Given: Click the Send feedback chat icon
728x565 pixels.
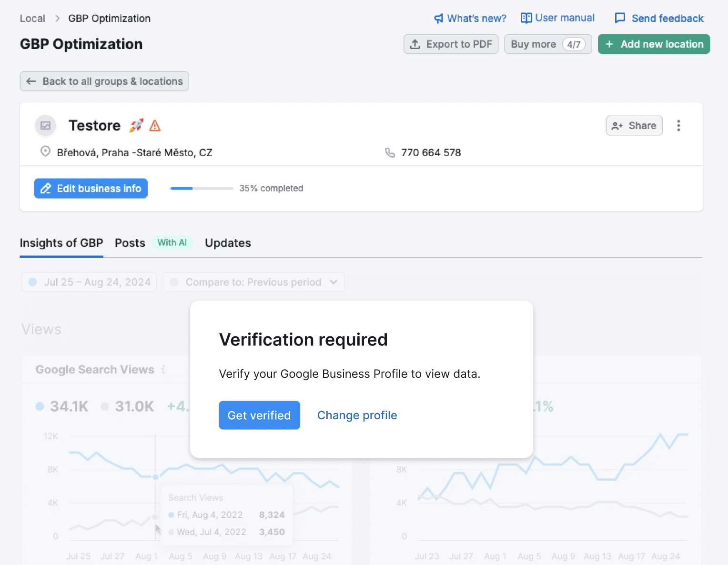Looking at the screenshot, I should 620,18.
